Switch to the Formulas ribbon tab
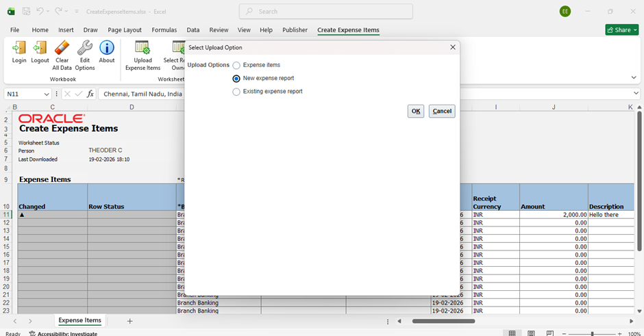The height and width of the screenshot is (336, 644). point(164,30)
